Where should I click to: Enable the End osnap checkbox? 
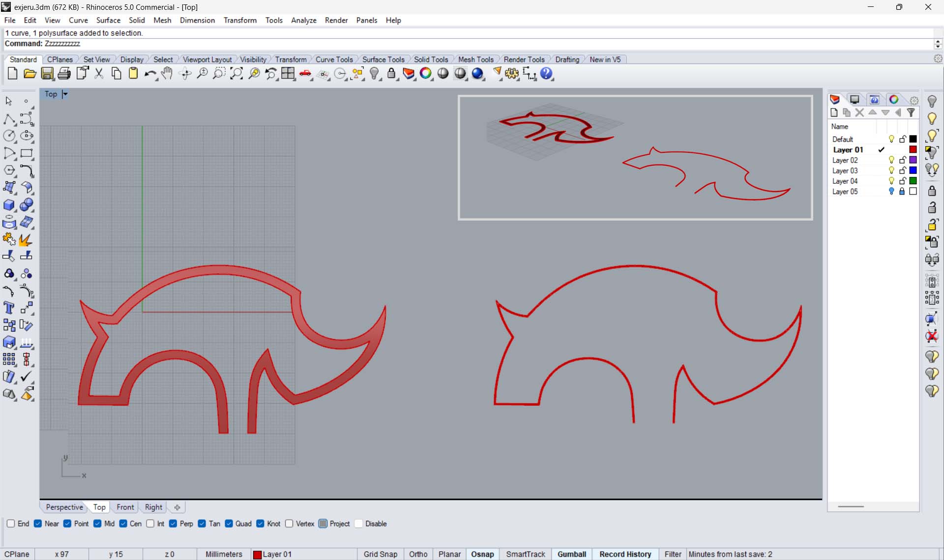pyautogui.click(x=11, y=524)
